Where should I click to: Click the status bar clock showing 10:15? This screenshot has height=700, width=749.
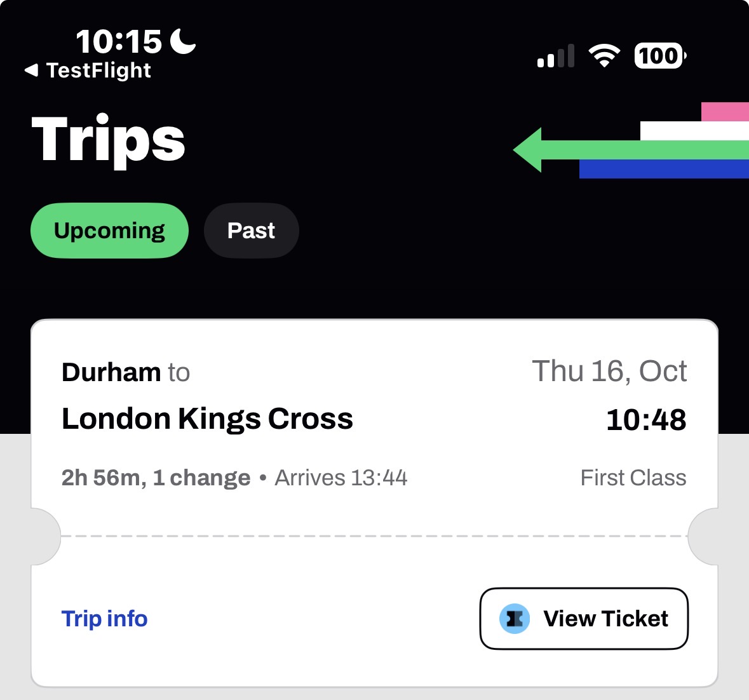119,42
